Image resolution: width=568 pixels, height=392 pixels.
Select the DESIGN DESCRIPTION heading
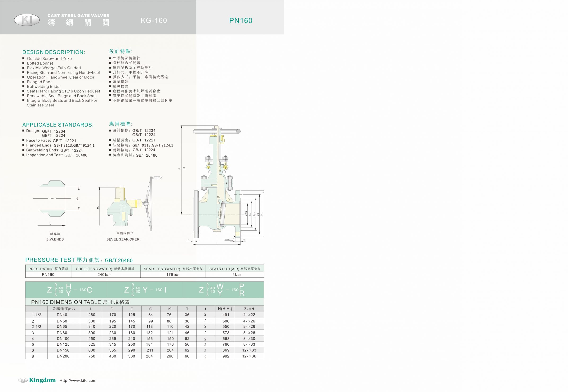tap(53, 52)
